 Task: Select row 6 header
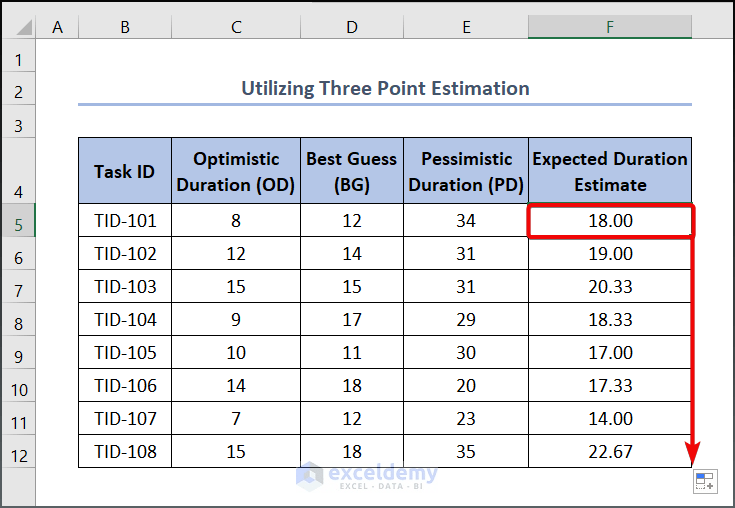coord(18,253)
